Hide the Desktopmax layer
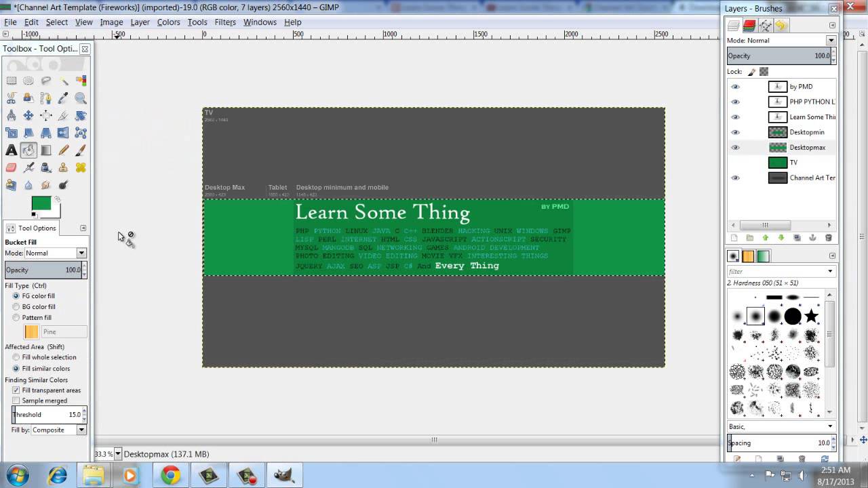Image resolution: width=868 pixels, height=488 pixels. pos(735,147)
